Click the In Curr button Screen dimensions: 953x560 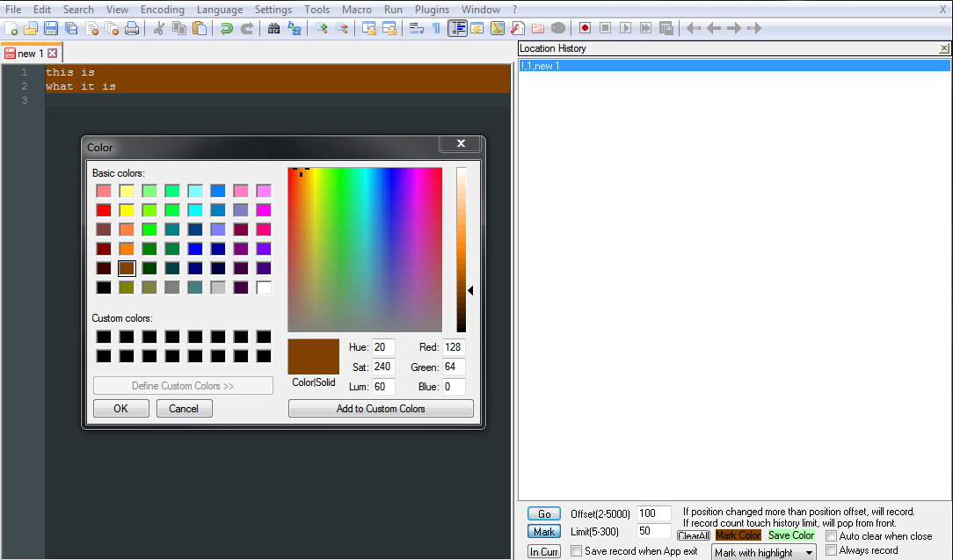coord(544,551)
